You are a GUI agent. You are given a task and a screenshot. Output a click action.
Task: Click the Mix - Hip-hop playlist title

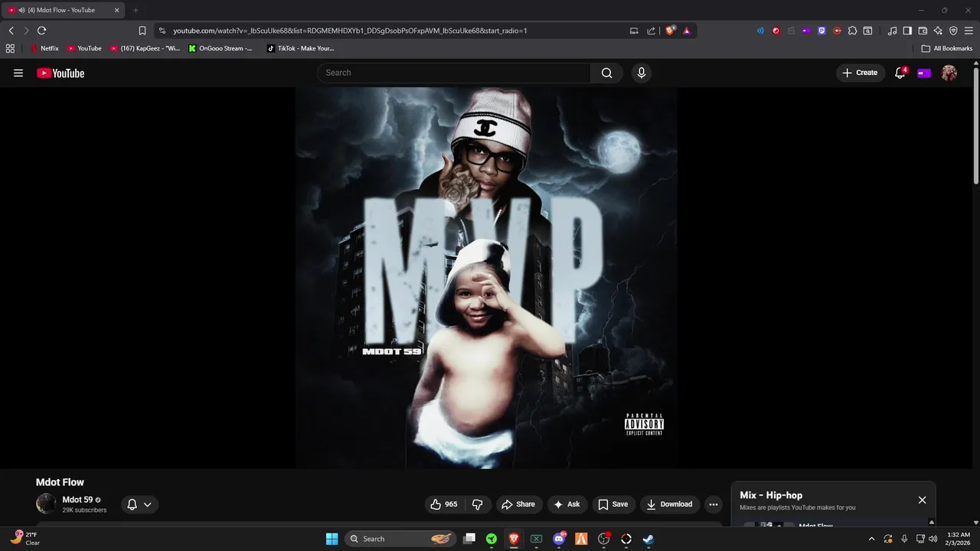771,495
